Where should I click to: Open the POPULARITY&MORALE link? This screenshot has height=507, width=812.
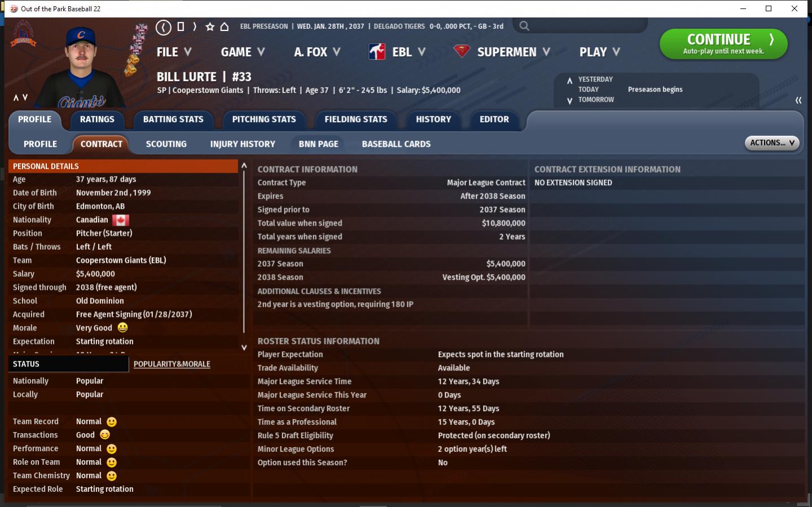(172, 364)
